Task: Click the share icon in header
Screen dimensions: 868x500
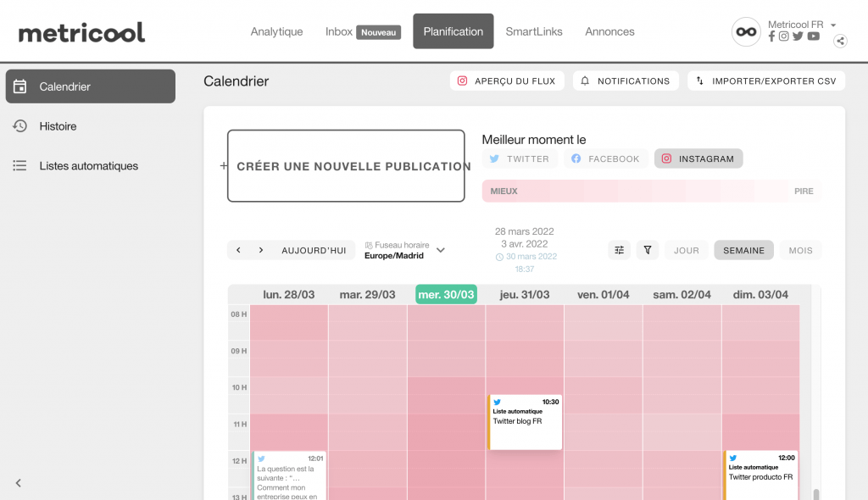Action: (840, 41)
